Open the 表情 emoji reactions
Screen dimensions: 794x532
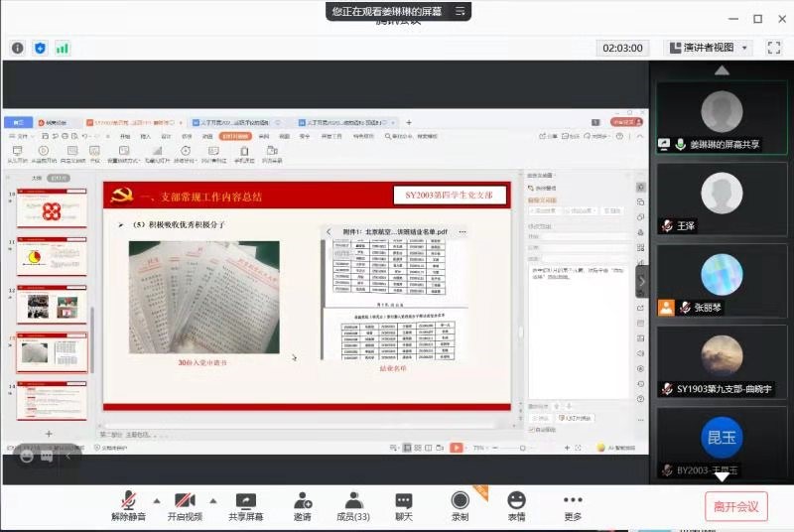tap(516, 505)
